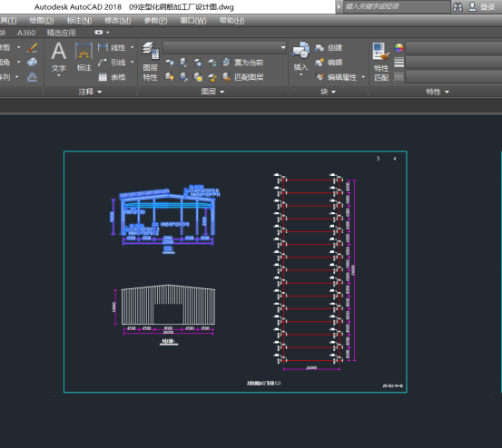The image size is (502, 448).
Task: Expand the search box arrow
Action: click(339, 6)
